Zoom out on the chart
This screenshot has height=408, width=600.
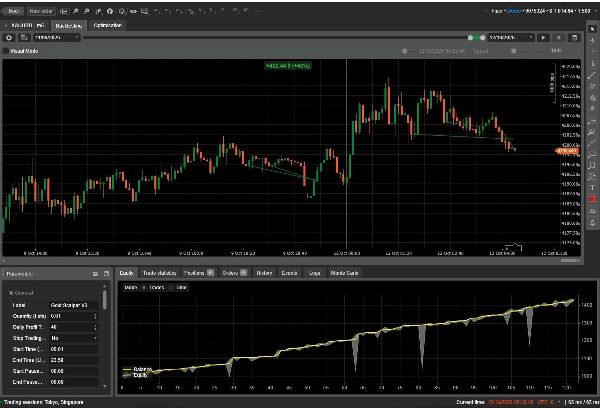87,11
